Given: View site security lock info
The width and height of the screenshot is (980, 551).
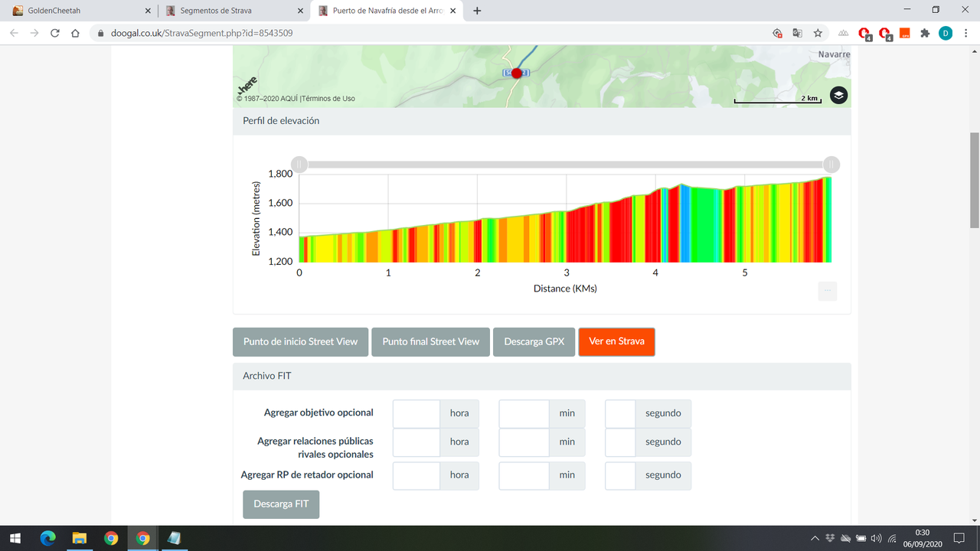Looking at the screenshot, I should pos(100,34).
